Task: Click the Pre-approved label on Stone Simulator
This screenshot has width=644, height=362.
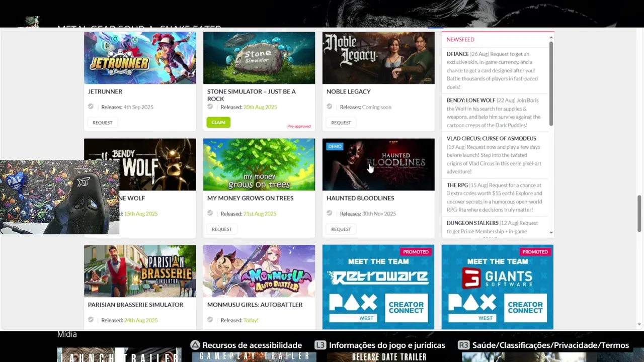Action: 299,126
